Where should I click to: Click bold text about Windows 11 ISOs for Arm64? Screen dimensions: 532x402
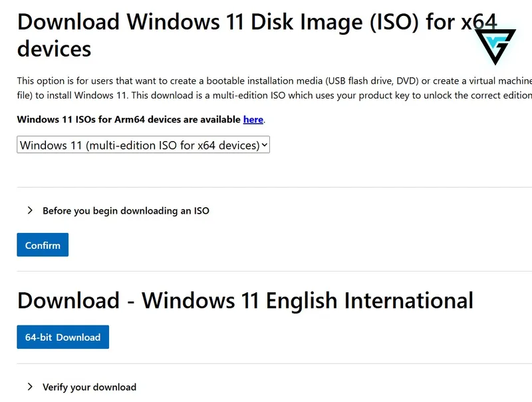coord(129,120)
